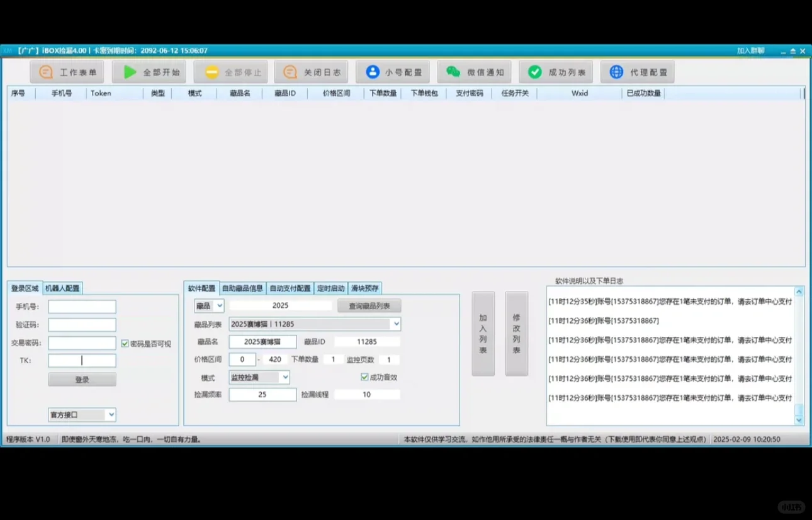Open the 自动支付配置 tab
812x520 pixels.
[x=290, y=288]
